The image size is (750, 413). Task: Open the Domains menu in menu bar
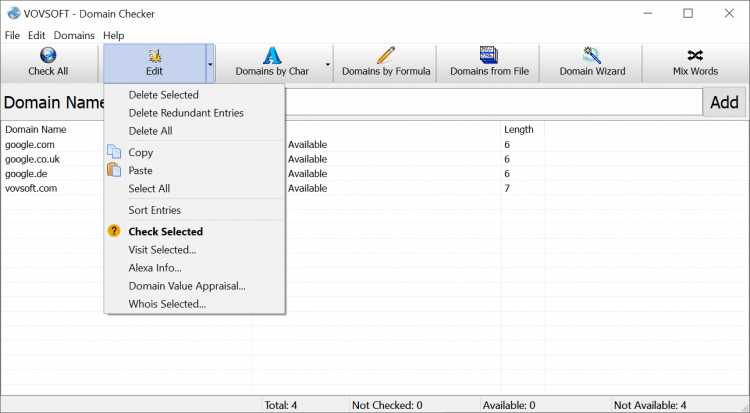(x=74, y=35)
